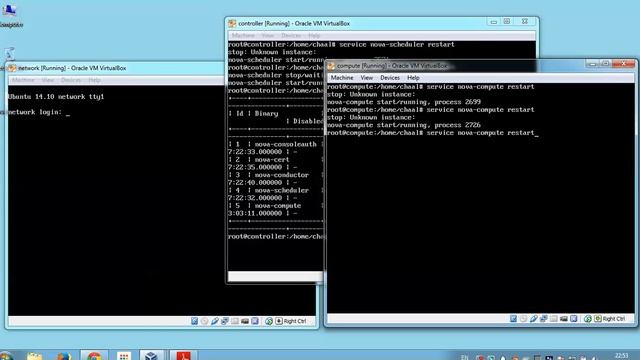
Task: Click optical disc indicator in compute VM status bar
Action: click(x=523, y=318)
